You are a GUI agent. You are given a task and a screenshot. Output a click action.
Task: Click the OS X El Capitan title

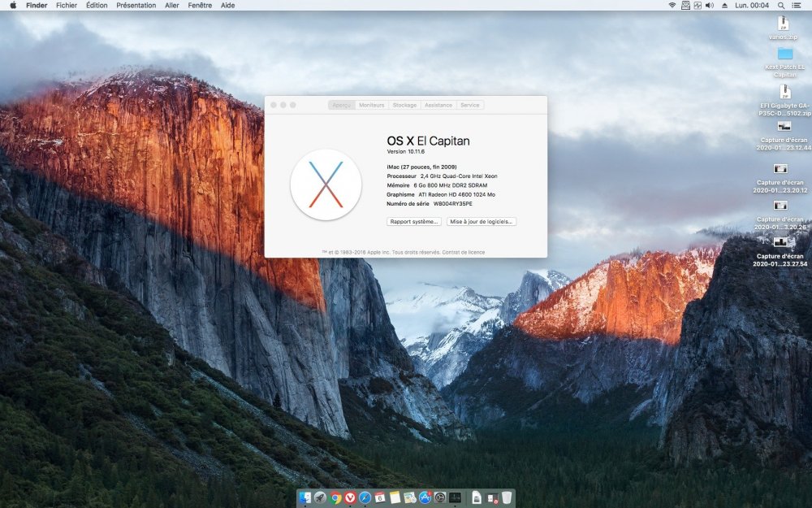(x=428, y=141)
